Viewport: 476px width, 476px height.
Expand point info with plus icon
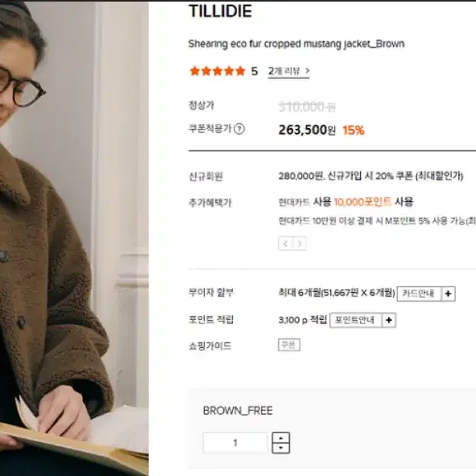(x=389, y=320)
